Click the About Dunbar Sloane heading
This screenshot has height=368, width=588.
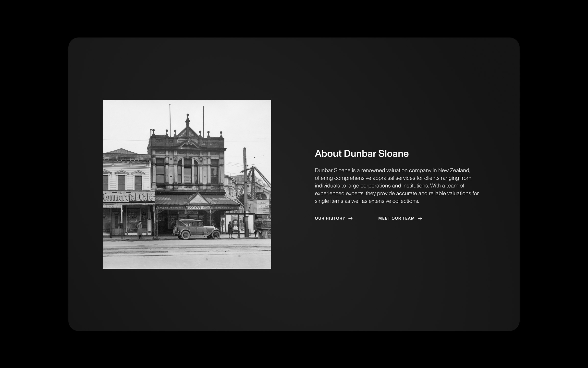point(361,154)
